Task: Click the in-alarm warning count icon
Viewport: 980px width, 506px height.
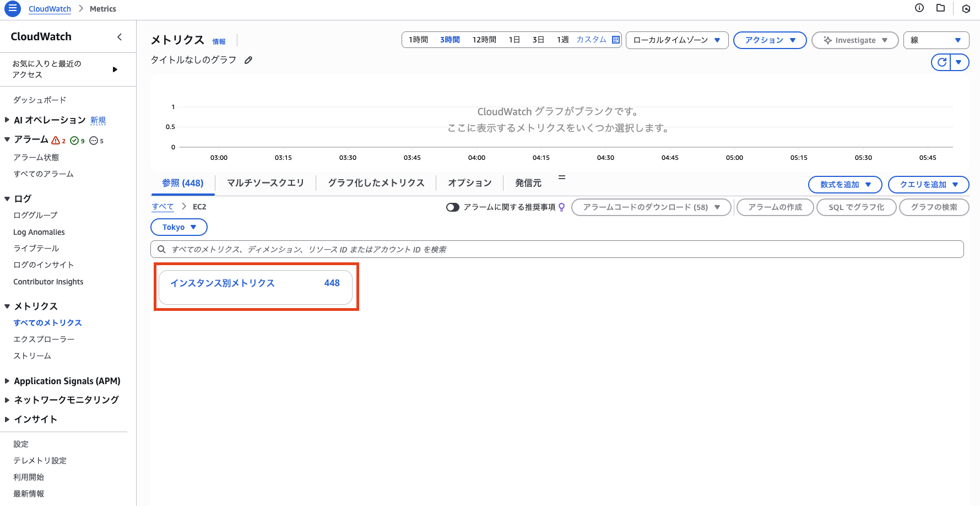Action: tap(58, 141)
